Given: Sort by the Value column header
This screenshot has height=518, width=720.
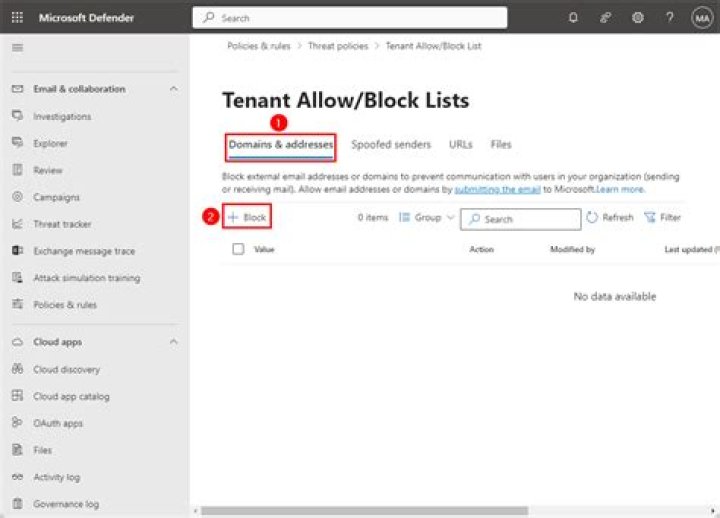Looking at the screenshot, I should 264,249.
